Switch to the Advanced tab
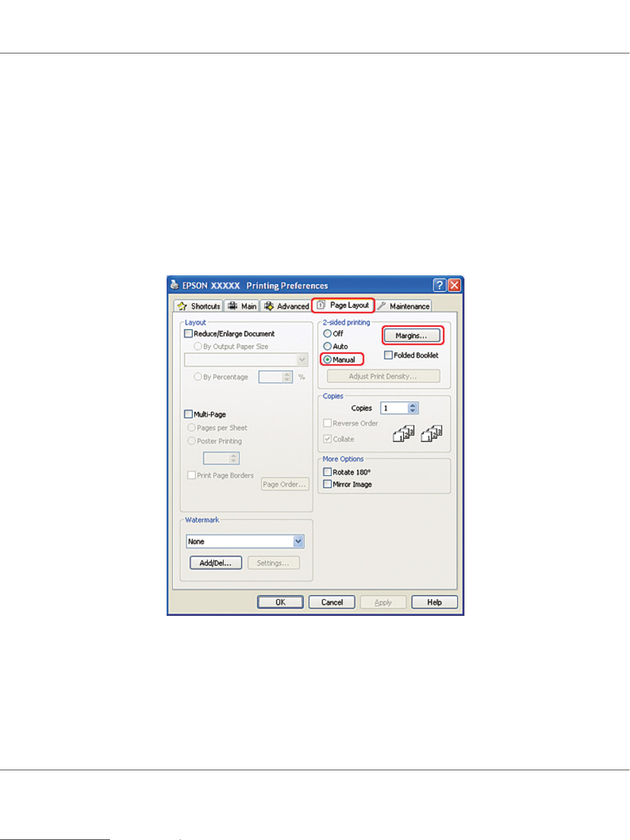This screenshot has height=840, width=630. tap(286, 306)
